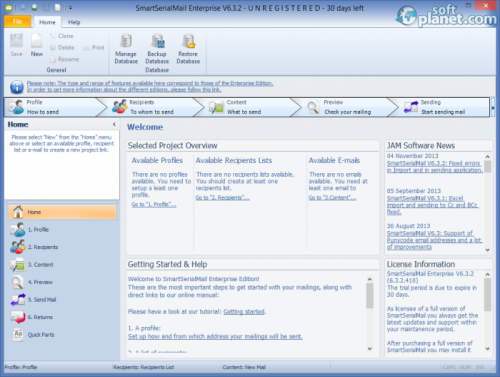Open Restore Database
Viewport: 500px width, 377px height.
pos(188,49)
